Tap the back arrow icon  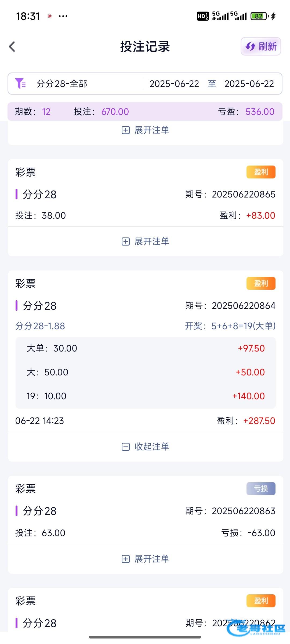(x=12, y=47)
